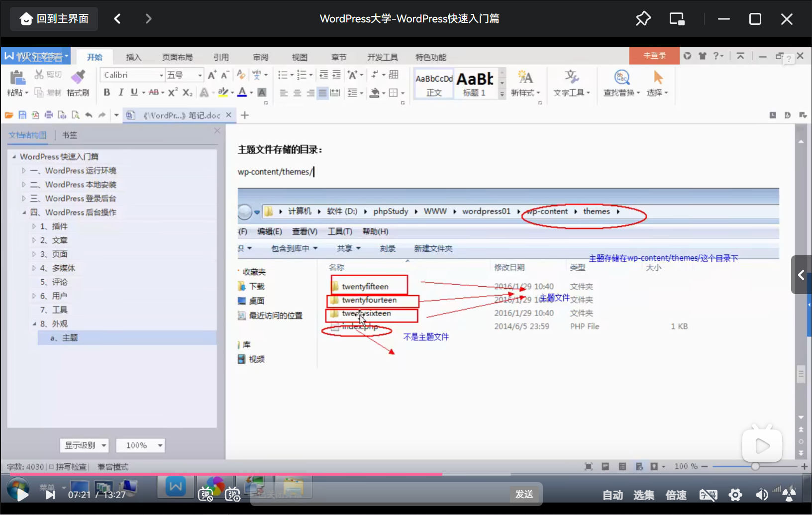Undo the last action

(x=89, y=115)
